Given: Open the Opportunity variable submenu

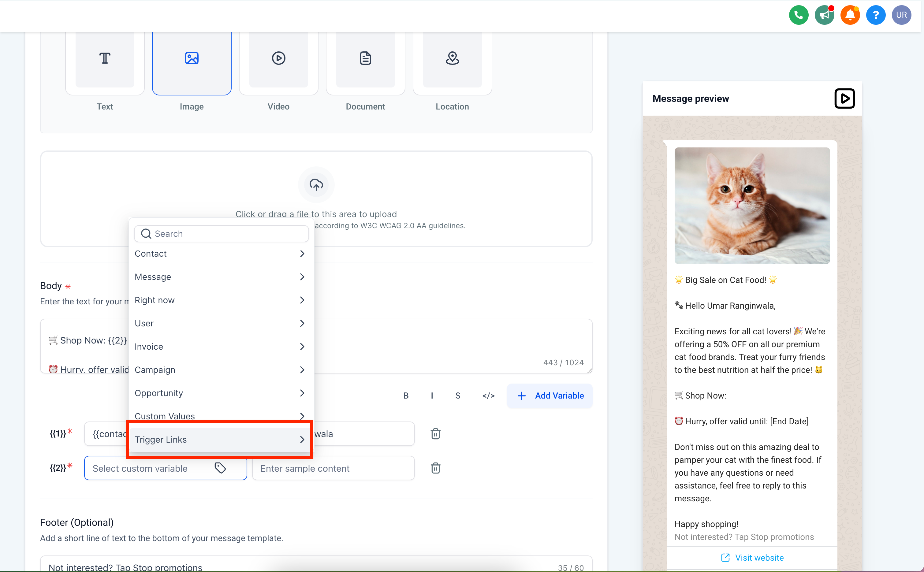Looking at the screenshot, I should click(222, 392).
